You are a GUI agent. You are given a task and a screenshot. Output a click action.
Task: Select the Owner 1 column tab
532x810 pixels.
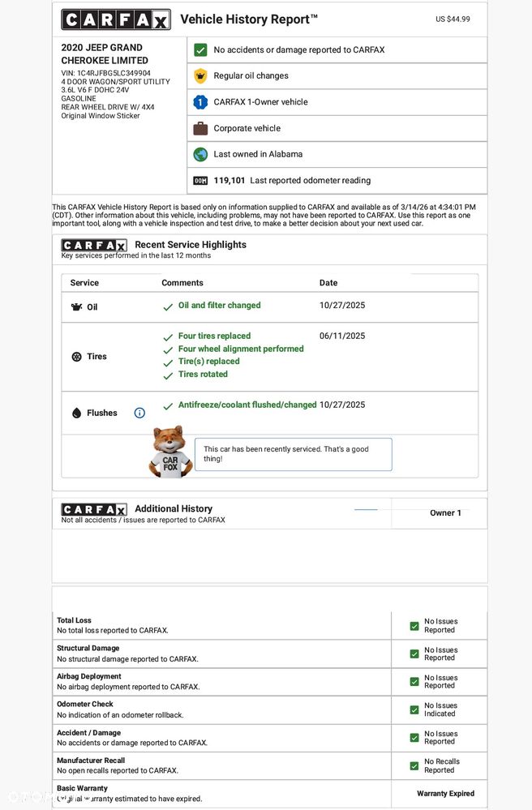click(x=445, y=513)
